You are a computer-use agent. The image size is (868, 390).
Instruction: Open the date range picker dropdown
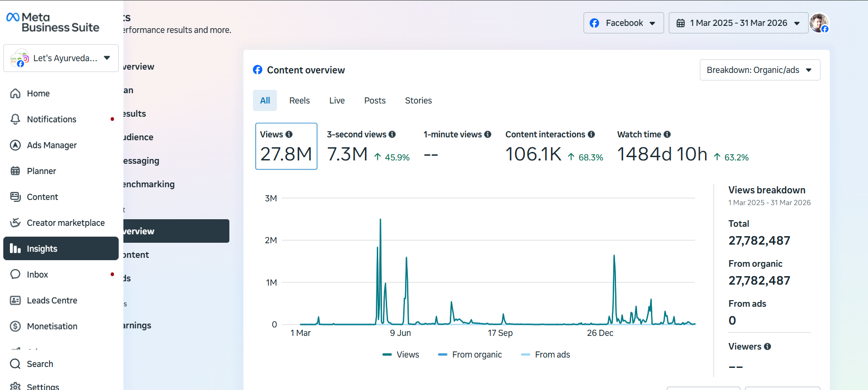coord(738,23)
